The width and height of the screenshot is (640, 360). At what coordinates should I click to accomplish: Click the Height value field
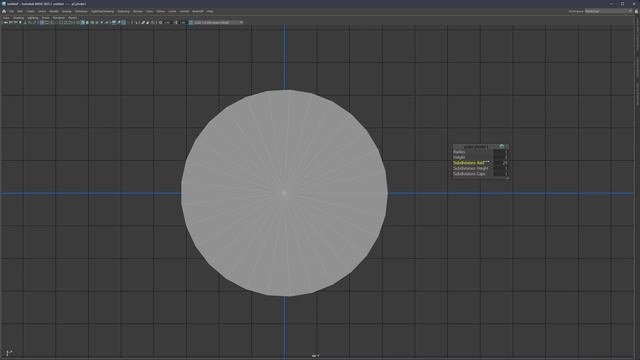[x=501, y=157]
